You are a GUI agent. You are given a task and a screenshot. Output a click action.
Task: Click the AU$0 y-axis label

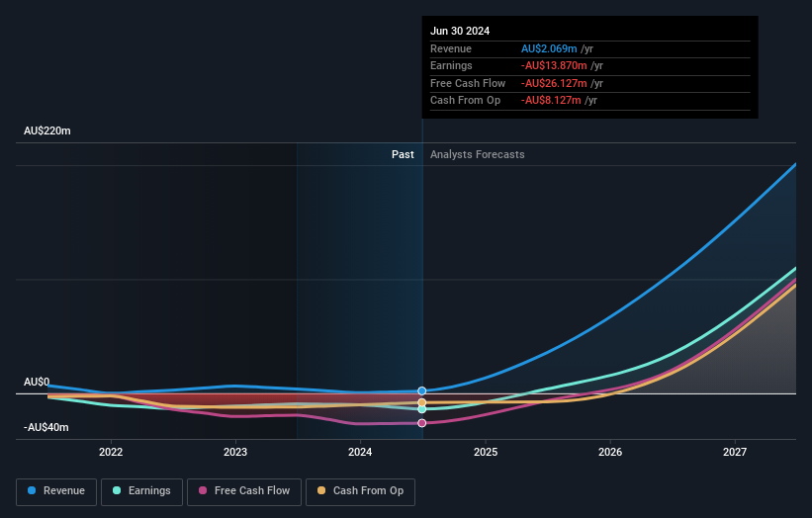tap(37, 382)
